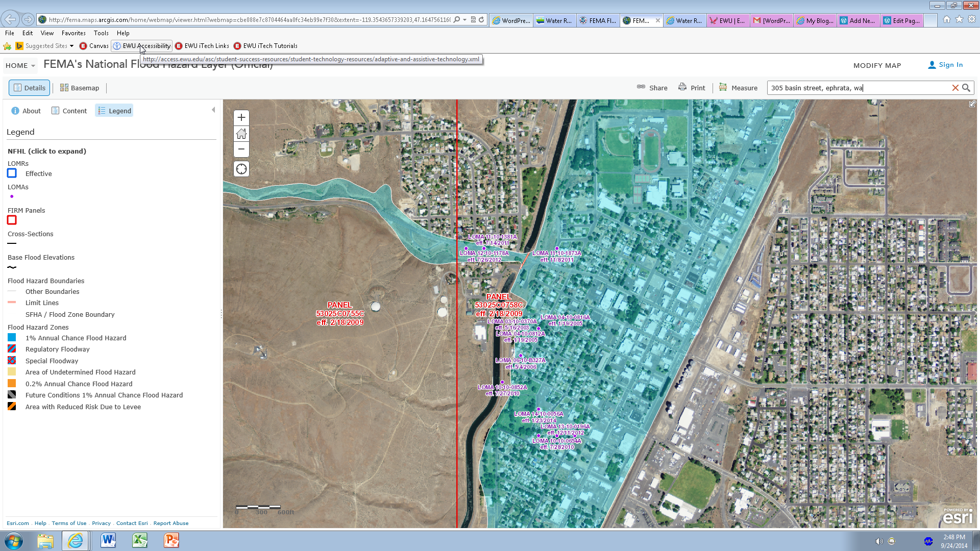
Task: Collapse the side panel arrow
Action: [x=213, y=110]
